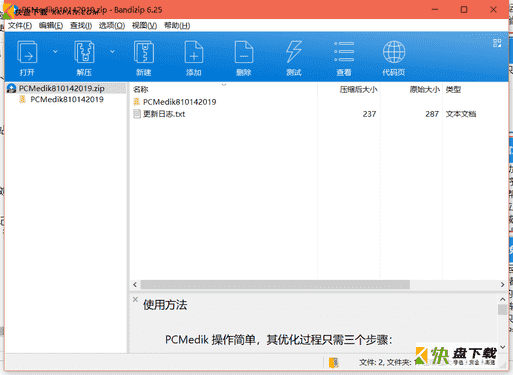Click the text file icon beside 更新日志.txt

point(137,114)
